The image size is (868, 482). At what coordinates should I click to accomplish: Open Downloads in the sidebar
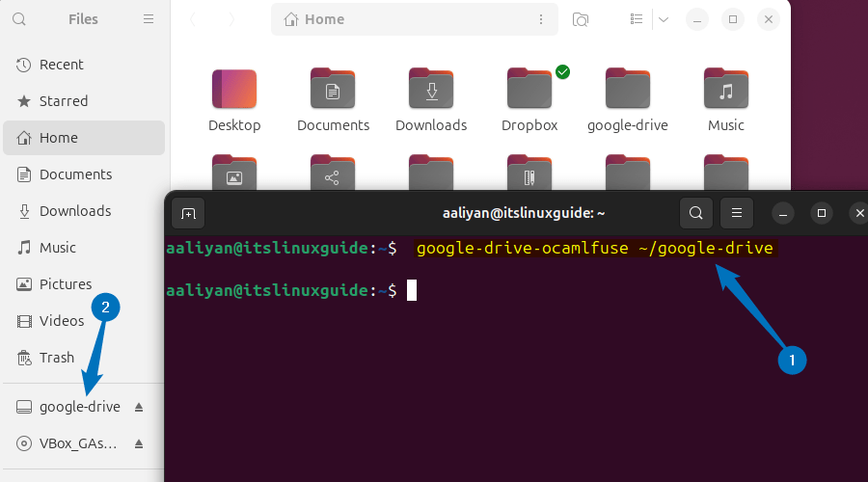click(84, 211)
